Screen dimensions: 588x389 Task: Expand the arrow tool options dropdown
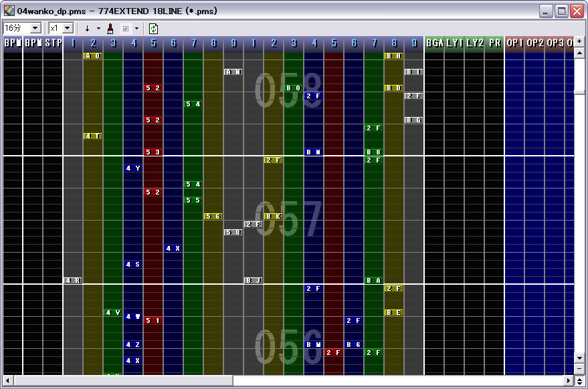(98, 28)
